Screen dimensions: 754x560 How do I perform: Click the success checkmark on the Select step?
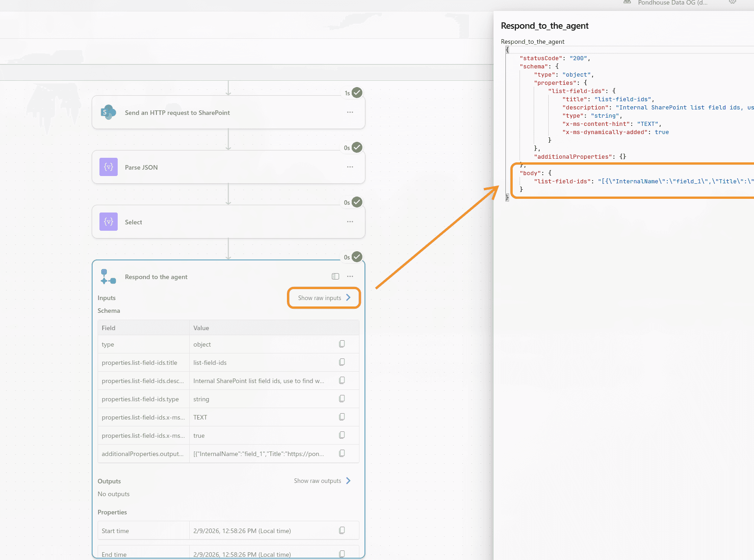click(x=357, y=202)
